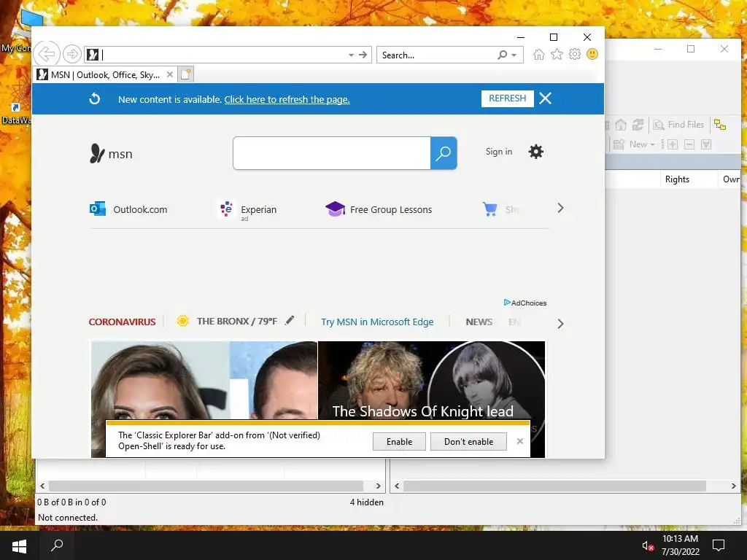The width and height of the screenshot is (747, 560).
Task: Select the CORONAVIRUS category
Action: [122, 322]
